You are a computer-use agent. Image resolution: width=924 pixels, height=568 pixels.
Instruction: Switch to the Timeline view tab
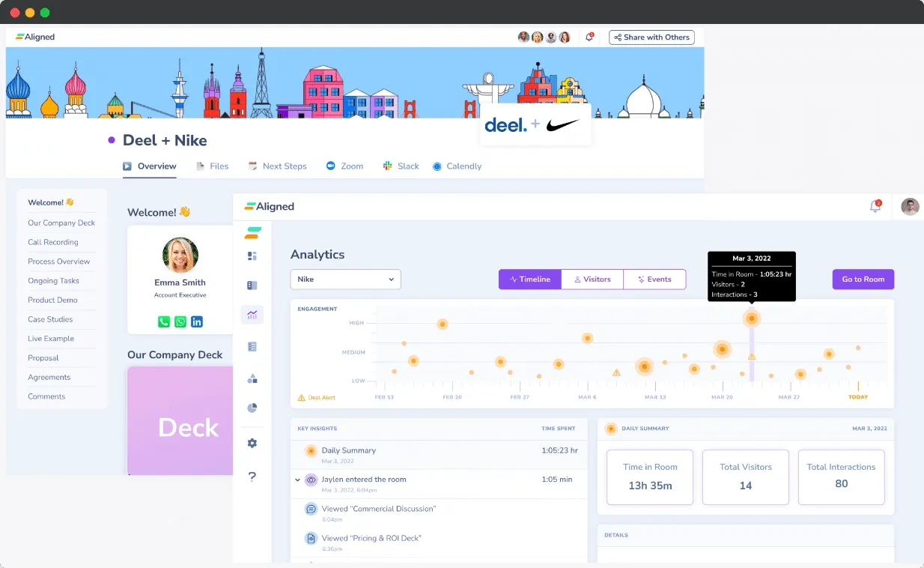click(x=530, y=279)
